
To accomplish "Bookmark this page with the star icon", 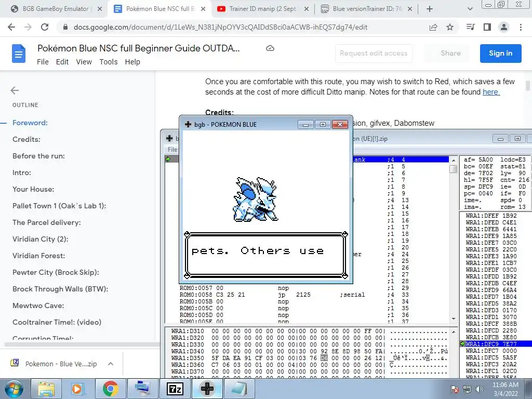I will [x=450, y=27].
